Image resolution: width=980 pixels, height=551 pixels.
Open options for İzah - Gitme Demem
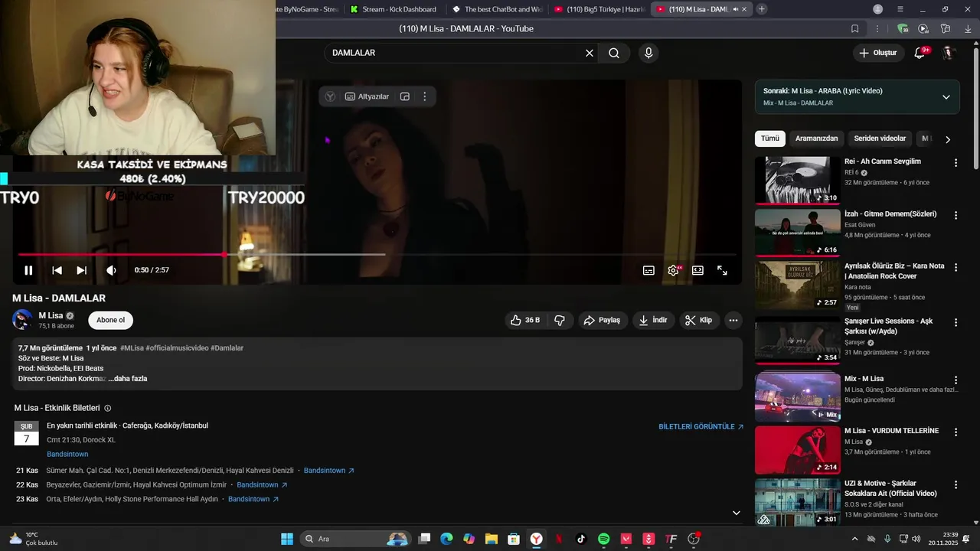955,215
